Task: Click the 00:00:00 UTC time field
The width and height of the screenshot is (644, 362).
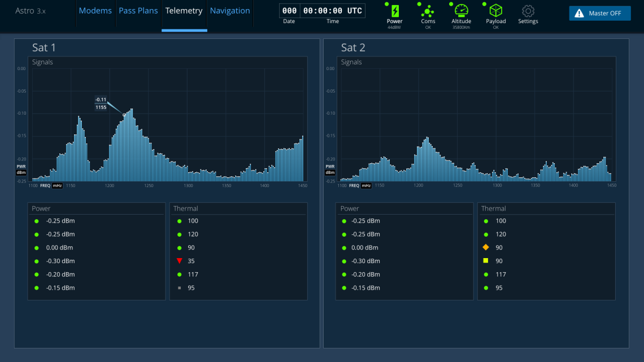Action: tap(333, 11)
